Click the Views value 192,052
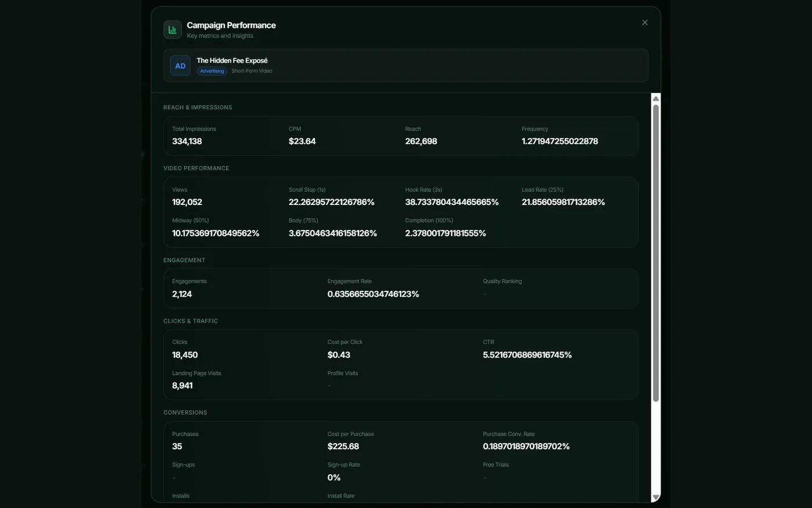This screenshot has height=508, width=812. pyautogui.click(x=187, y=202)
